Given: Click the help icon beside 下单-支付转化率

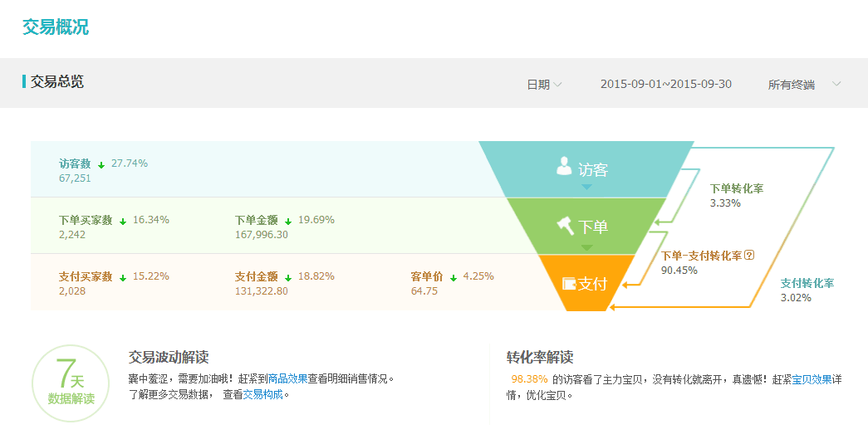Looking at the screenshot, I should (x=749, y=256).
